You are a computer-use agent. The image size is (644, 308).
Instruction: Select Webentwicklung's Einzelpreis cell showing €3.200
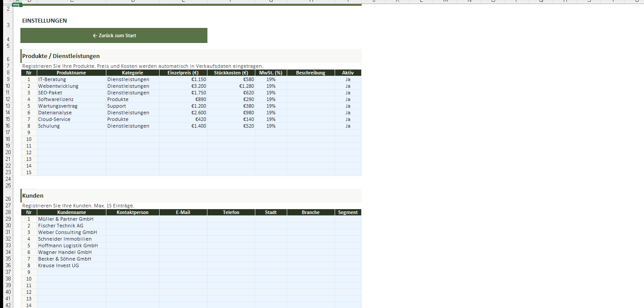pyautogui.click(x=183, y=86)
